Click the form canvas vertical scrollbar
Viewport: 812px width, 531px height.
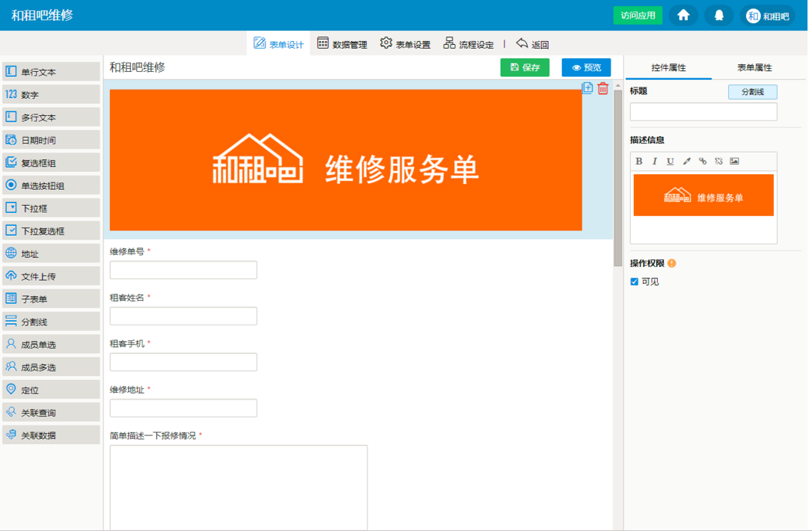618,179
